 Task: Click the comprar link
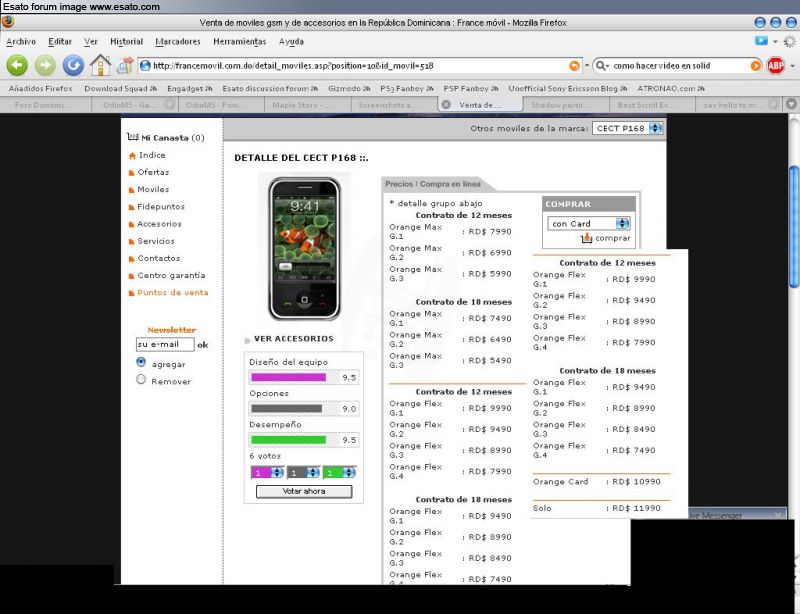pyautogui.click(x=613, y=238)
